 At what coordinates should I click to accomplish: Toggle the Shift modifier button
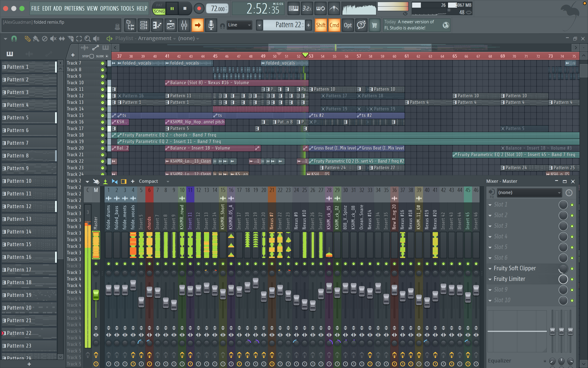coord(321,25)
